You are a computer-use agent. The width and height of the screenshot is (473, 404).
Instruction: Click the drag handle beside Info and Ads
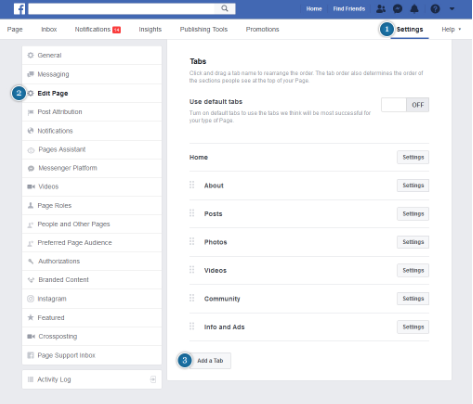[192, 326]
